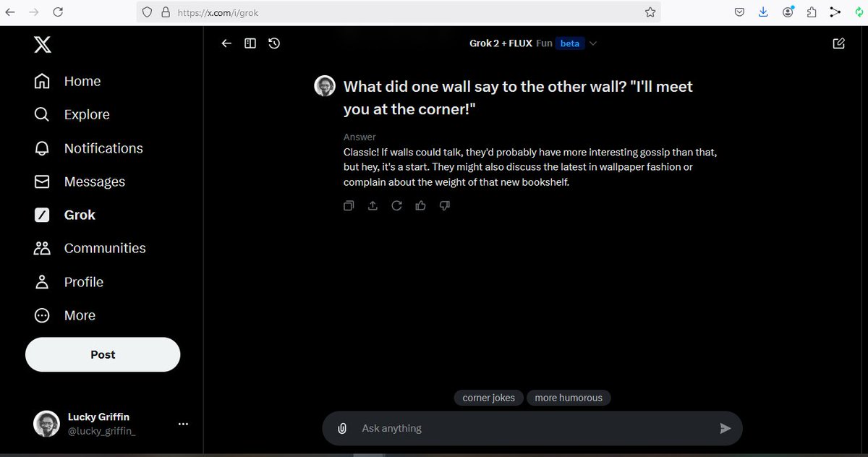The width and height of the screenshot is (868, 457).
Task: Click the X logo in the sidebar
Action: click(x=42, y=45)
